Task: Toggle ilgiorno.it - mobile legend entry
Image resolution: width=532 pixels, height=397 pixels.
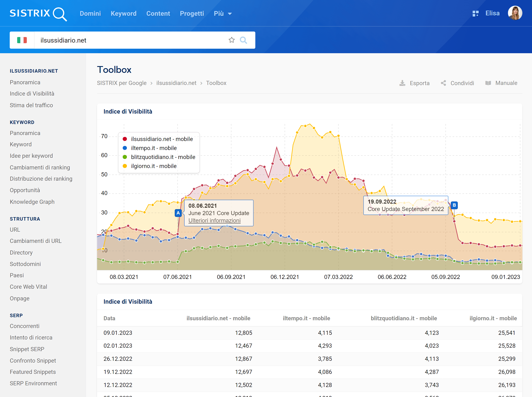Action: (x=149, y=166)
